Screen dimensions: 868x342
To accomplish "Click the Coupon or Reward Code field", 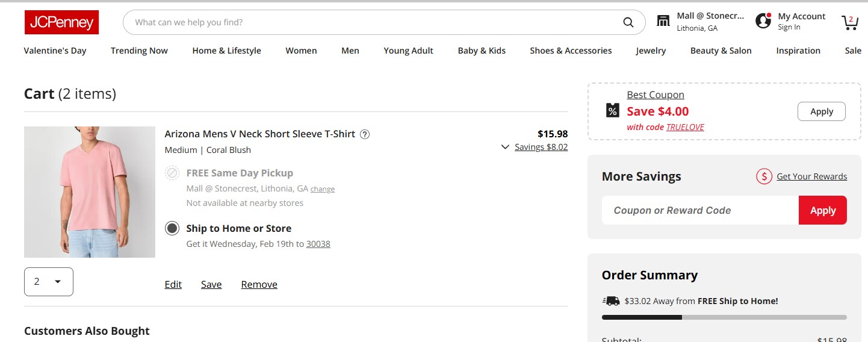I will pyautogui.click(x=699, y=210).
